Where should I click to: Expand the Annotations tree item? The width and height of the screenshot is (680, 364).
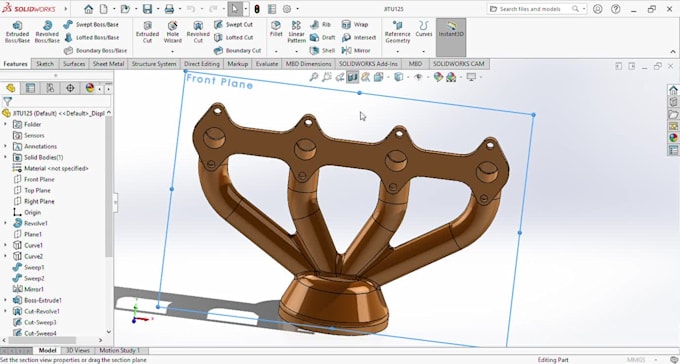point(5,146)
